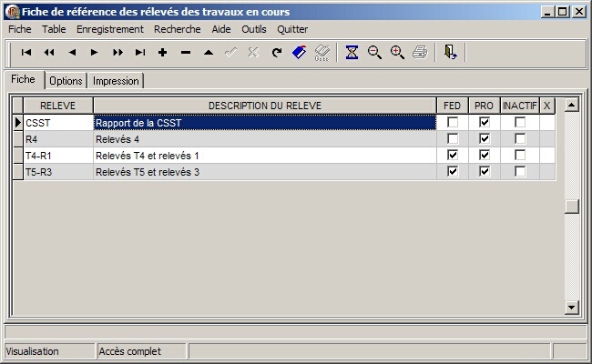The height and width of the screenshot is (364, 592).
Task: Click the zoom in magnifier icon
Action: (x=397, y=53)
